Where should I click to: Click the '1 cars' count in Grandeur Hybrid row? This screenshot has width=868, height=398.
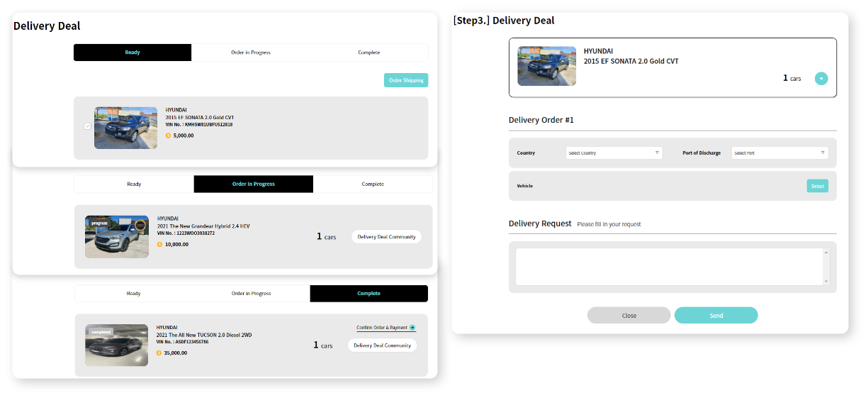327,236
